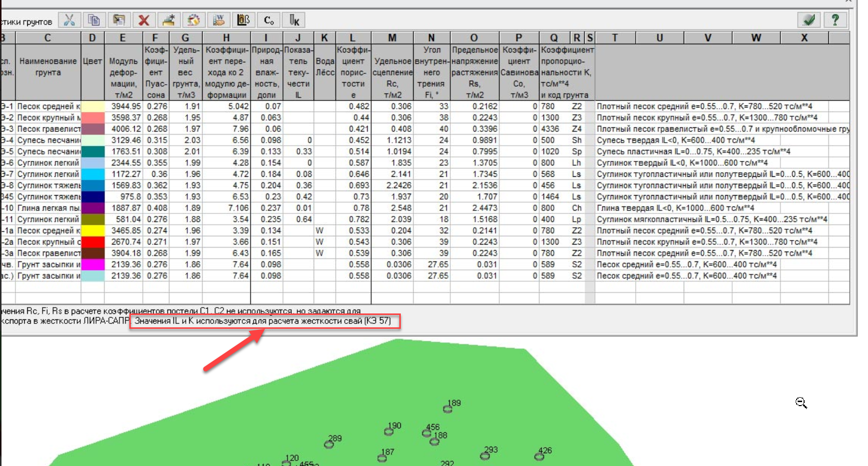
Task: Apply changes with the green checkmark button
Action: point(809,20)
